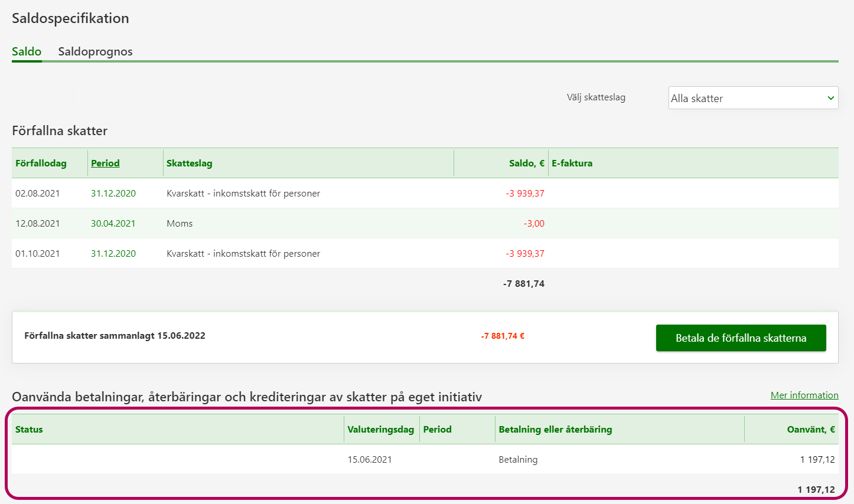Viewport: 854px width, 504px height.
Task: Open the Alla skatter tax type dropdown
Action: [x=752, y=98]
